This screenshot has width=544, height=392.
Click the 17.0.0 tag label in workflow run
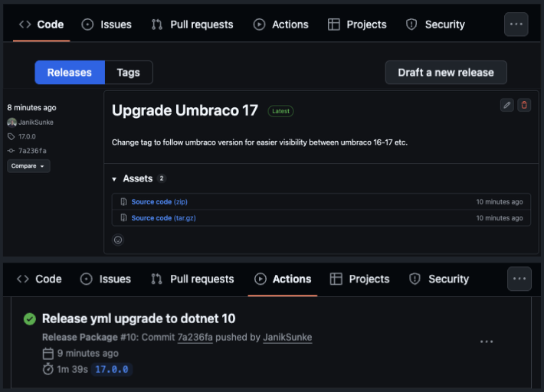(112, 370)
